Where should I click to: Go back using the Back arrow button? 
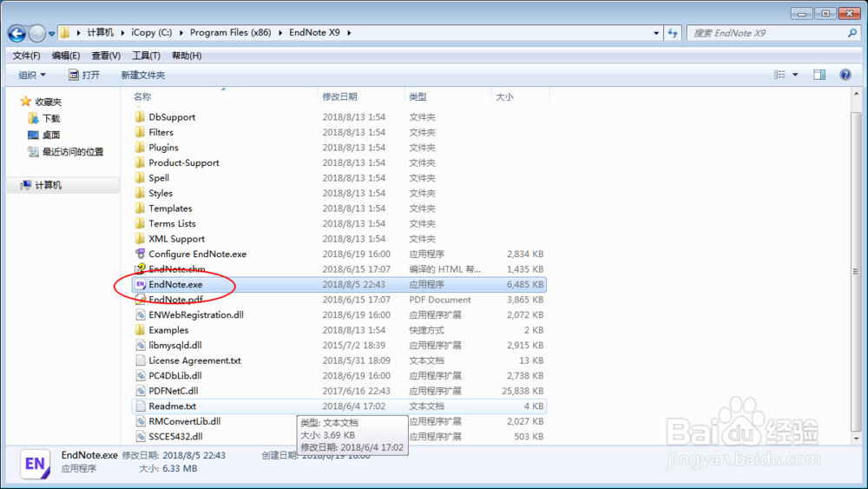(x=16, y=33)
